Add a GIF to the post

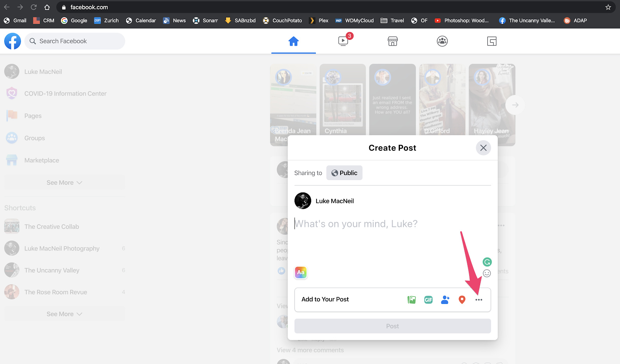click(428, 300)
